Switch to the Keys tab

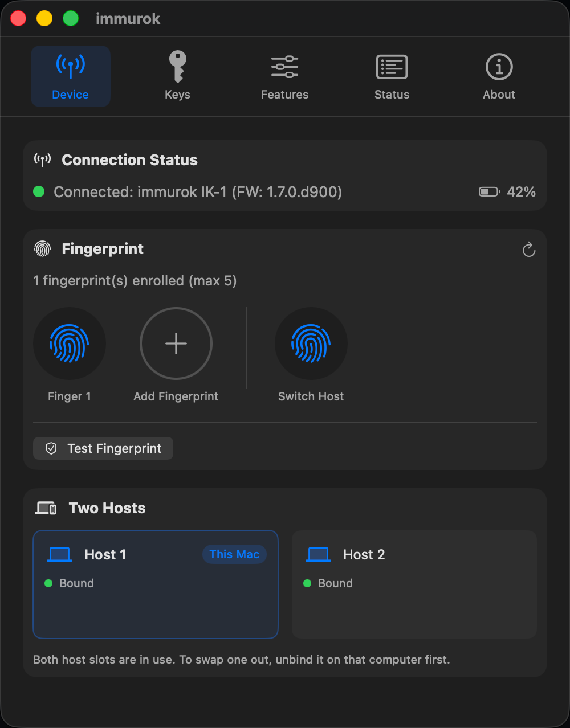[177, 76]
